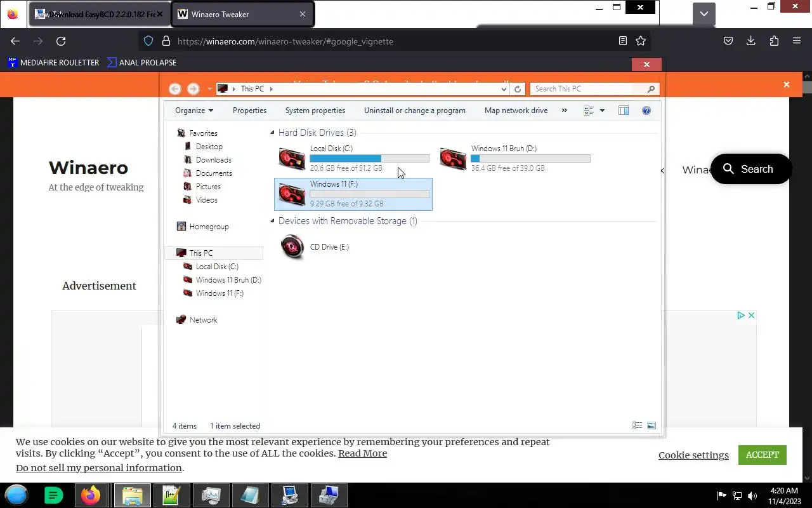Screen dimensions: 812x508
Task: Show more toolbar commands chevron
Action: click(564, 110)
